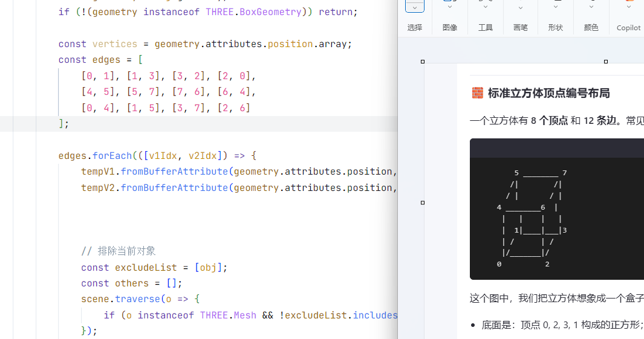Click excludeList.includes in the if condition
The width and height of the screenshot is (644, 339).
pos(341,315)
